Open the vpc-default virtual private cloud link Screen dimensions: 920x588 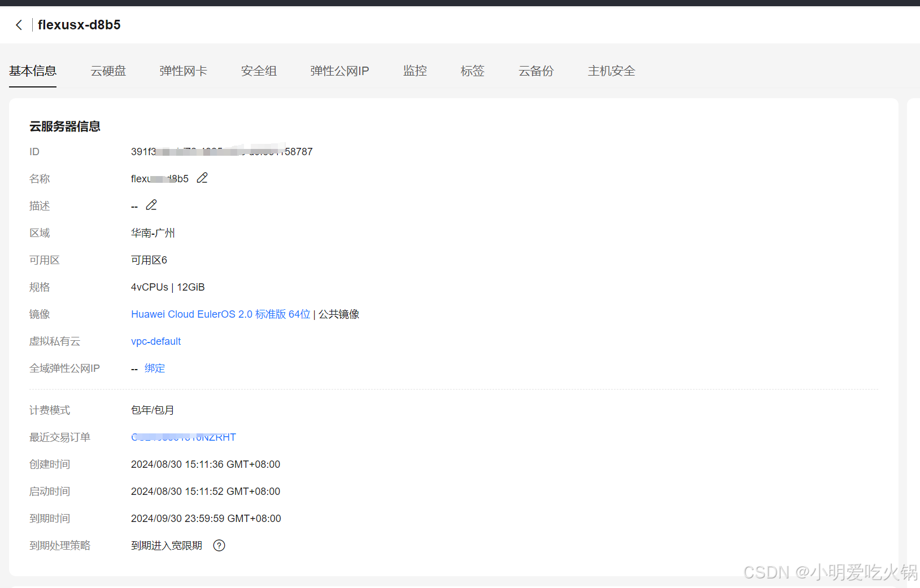(x=156, y=341)
